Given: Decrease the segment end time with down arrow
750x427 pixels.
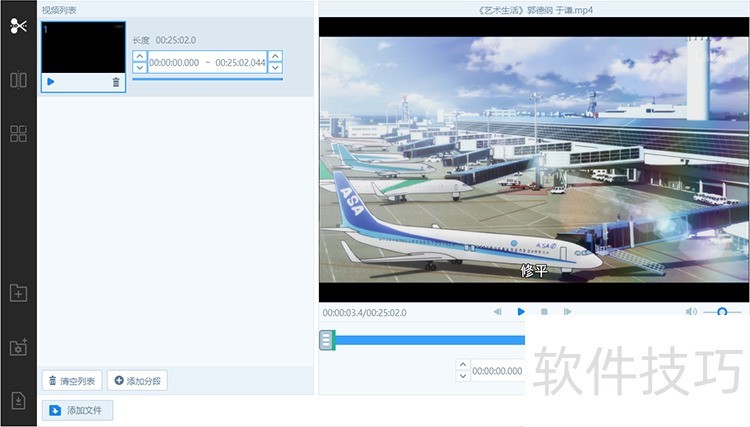Looking at the screenshot, I should coord(275,67).
